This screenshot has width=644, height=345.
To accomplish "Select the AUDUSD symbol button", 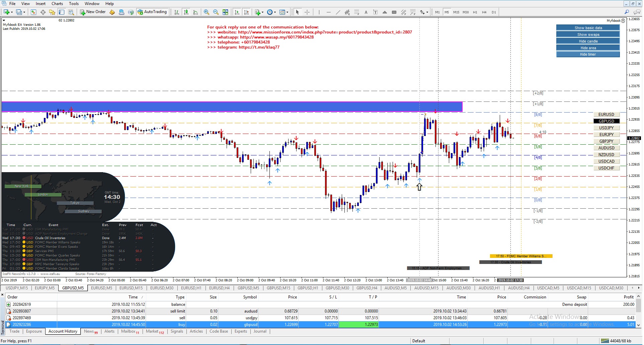I will point(606,148).
